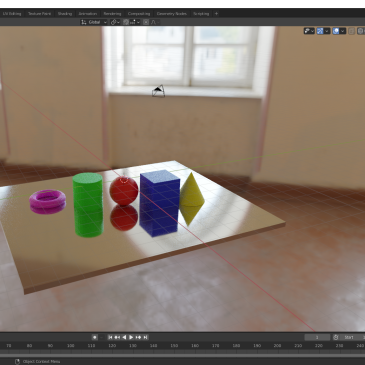Click the current frame number field
The width and height of the screenshot is (365, 365).
coord(317,337)
